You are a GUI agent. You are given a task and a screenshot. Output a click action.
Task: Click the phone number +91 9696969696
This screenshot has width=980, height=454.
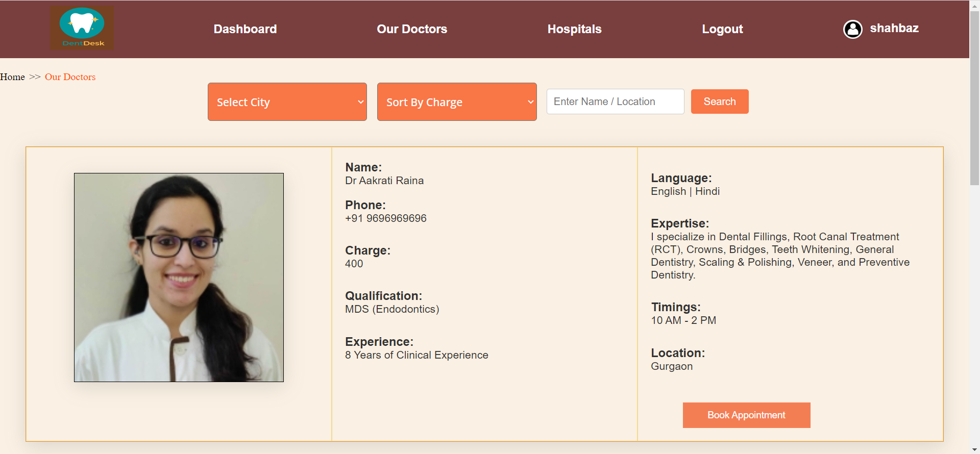pyautogui.click(x=385, y=218)
